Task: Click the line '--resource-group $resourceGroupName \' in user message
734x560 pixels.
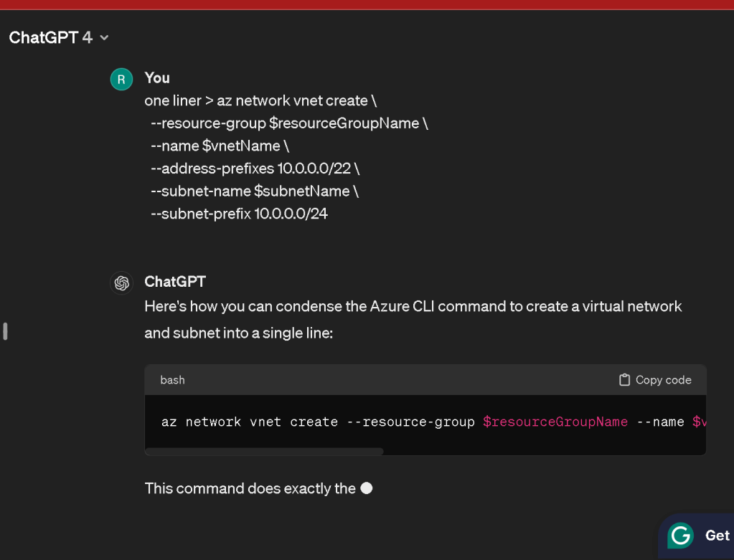Action: click(x=289, y=123)
